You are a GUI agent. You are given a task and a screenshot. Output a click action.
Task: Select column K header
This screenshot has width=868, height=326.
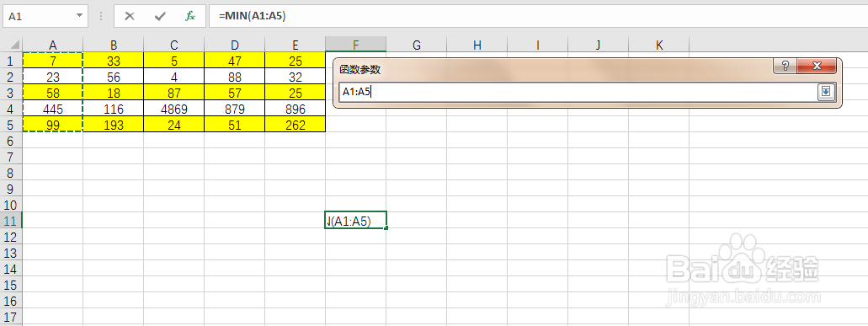pyautogui.click(x=658, y=45)
